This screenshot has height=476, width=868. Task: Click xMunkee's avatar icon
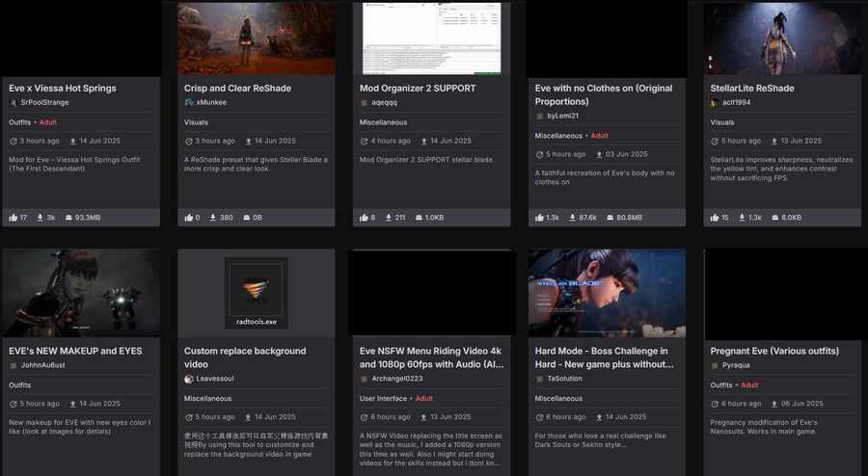(189, 103)
